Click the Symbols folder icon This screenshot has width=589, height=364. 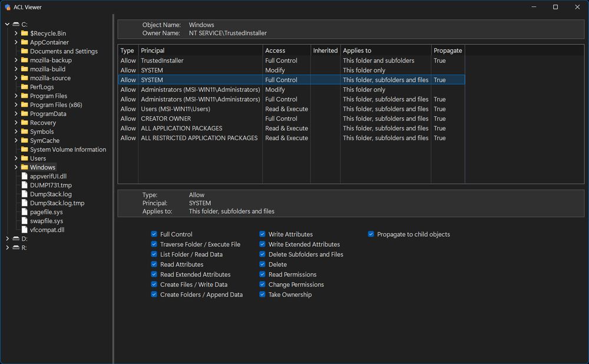coord(24,131)
